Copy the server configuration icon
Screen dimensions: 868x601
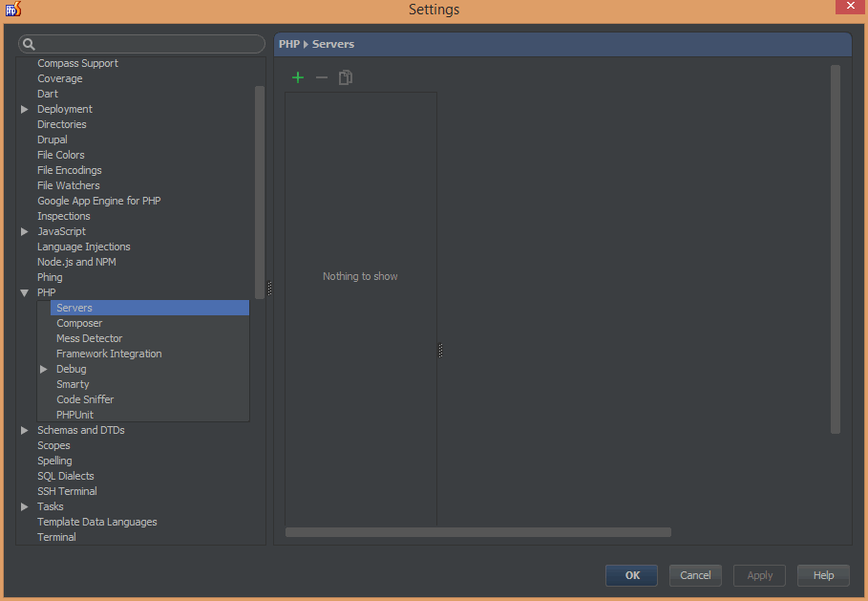pyautogui.click(x=346, y=77)
